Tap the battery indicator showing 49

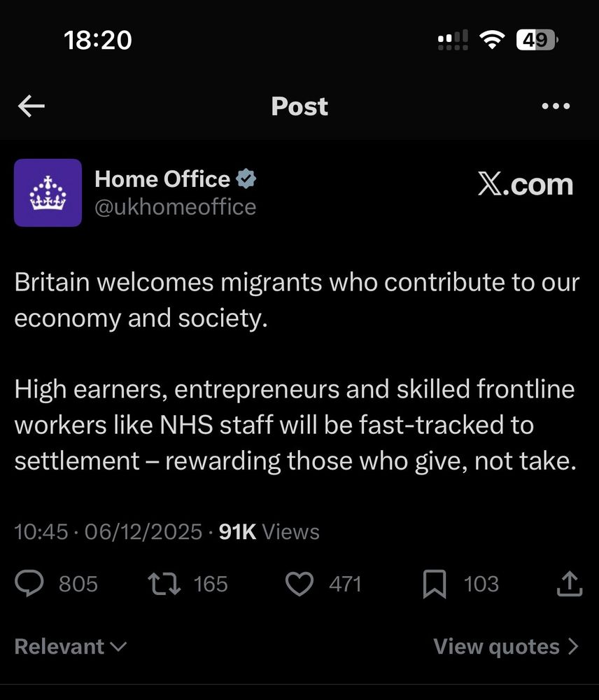(535, 40)
